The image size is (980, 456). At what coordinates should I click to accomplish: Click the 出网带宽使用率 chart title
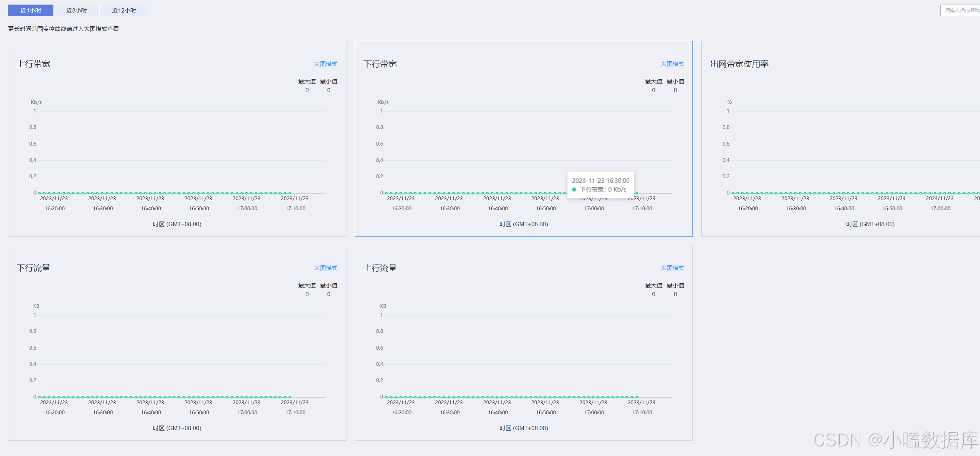[739, 64]
